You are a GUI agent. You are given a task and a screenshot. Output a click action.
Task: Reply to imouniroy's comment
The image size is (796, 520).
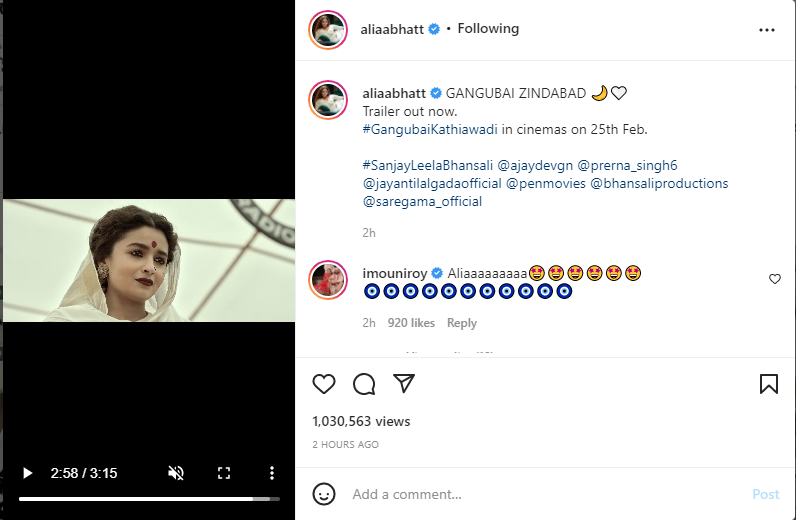point(461,323)
